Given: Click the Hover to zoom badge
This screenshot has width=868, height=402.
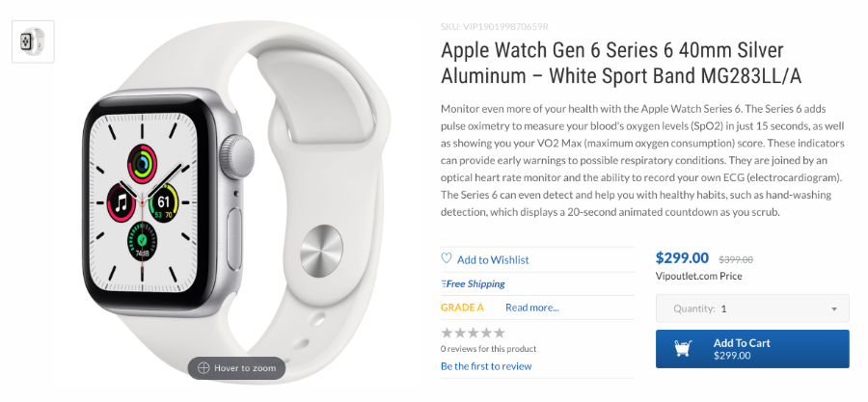Looking at the screenshot, I should 236,367.
